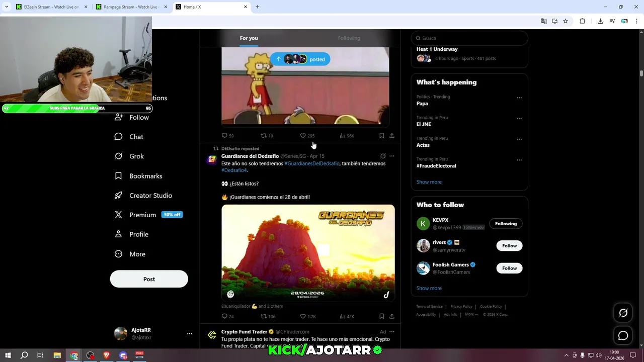
Task: Open account switcher dots next to AjotaRR
Action: click(x=189, y=333)
